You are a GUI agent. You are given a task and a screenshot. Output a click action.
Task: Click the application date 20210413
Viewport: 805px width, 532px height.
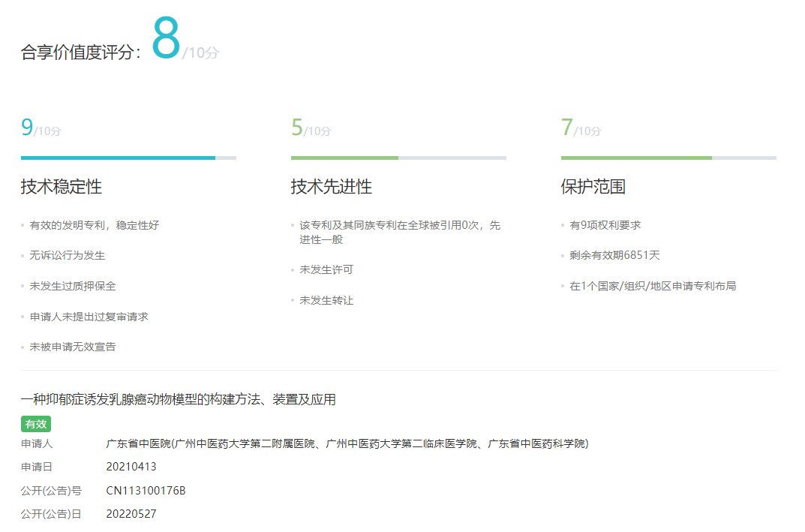point(131,467)
